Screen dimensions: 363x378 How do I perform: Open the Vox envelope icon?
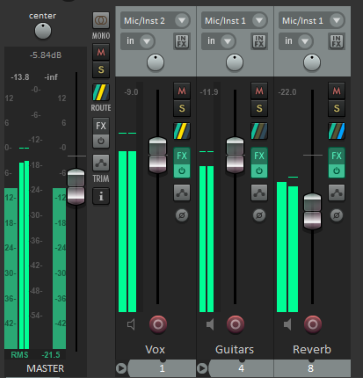(182, 193)
